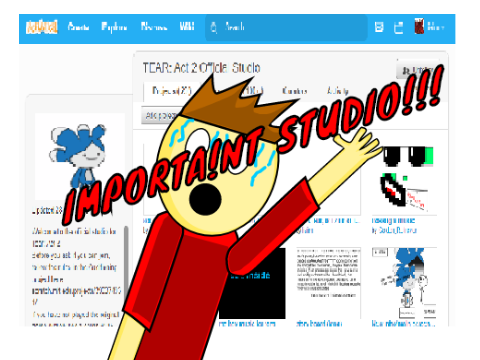The height and width of the screenshot is (360, 480).
Task: Select the Projects tab of the studio
Action: (172, 91)
